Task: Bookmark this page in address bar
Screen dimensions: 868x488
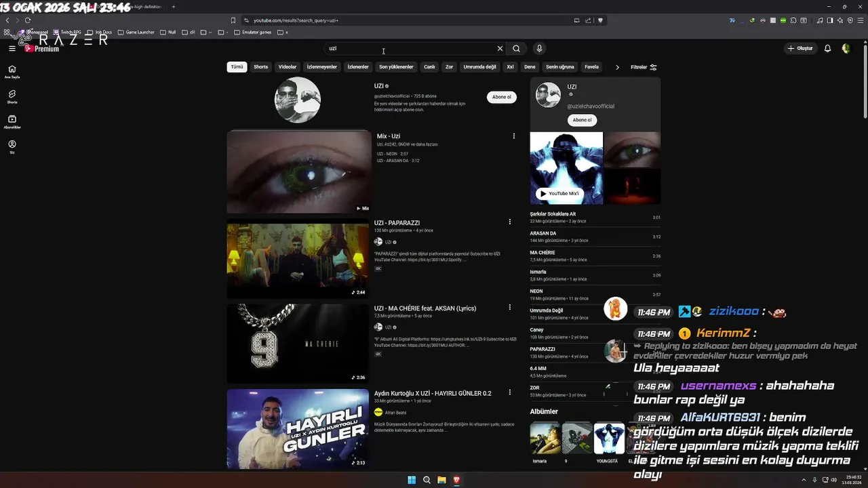Action: [x=233, y=20]
